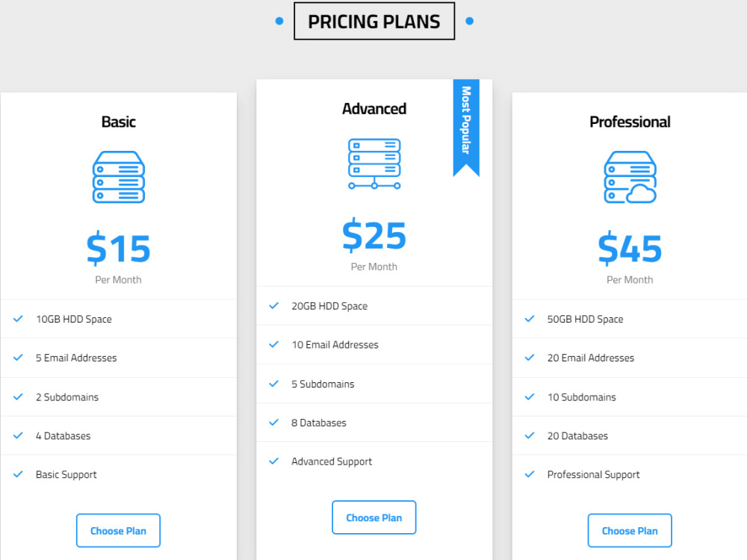This screenshot has width=747, height=560.
Task: Select the $25 price on Advanced plan
Action: point(374,235)
